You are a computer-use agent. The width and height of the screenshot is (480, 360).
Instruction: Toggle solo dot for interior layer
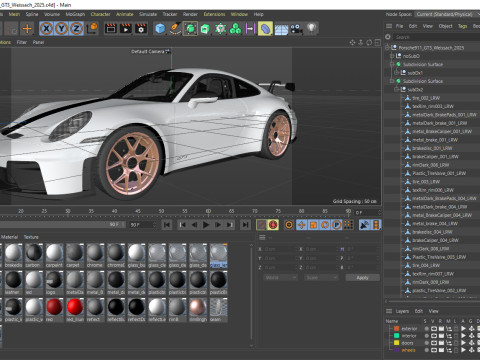click(x=426, y=336)
